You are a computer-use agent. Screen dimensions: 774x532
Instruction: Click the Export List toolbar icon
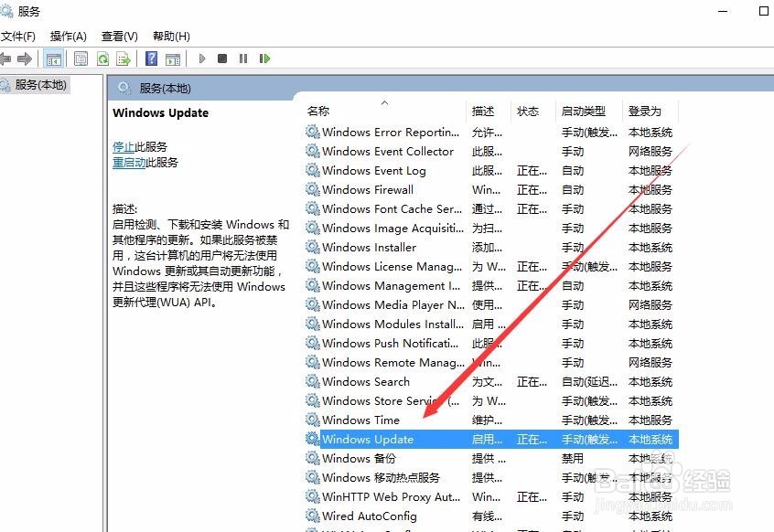click(123, 59)
